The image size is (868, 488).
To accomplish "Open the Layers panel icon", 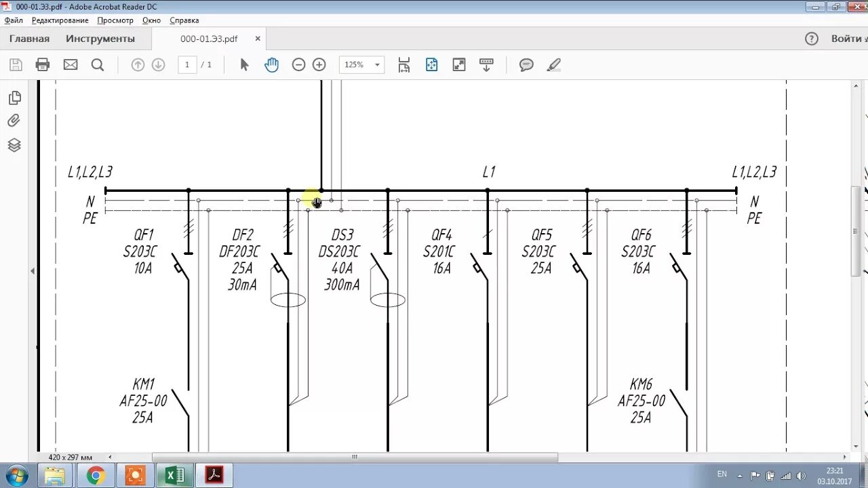I will pos(14,145).
